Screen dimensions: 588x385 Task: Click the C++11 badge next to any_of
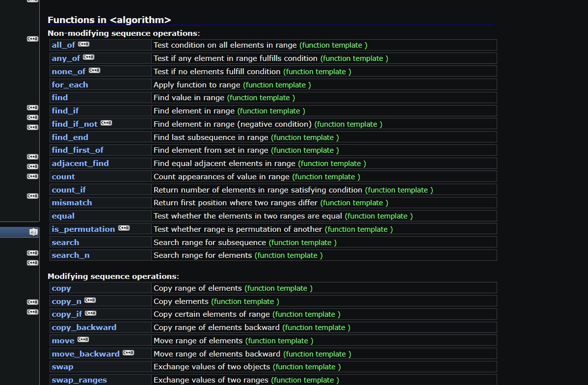coord(88,57)
